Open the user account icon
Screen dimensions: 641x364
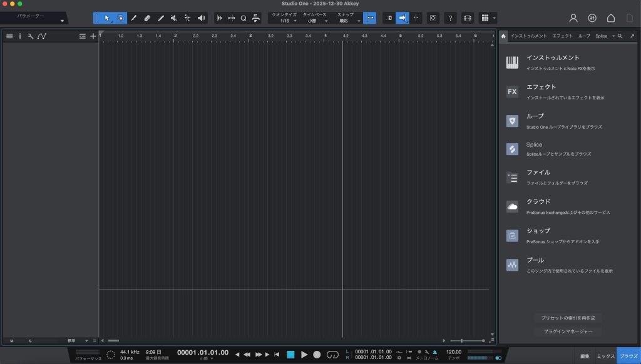pos(573,18)
